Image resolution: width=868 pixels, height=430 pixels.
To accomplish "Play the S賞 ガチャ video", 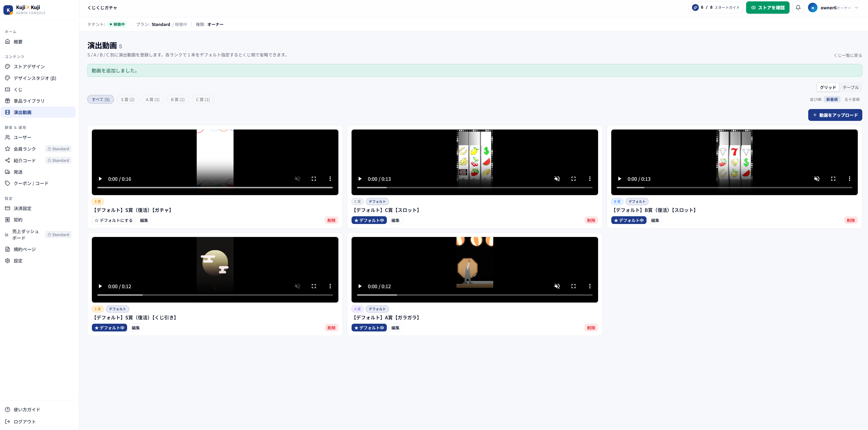I will tap(100, 179).
